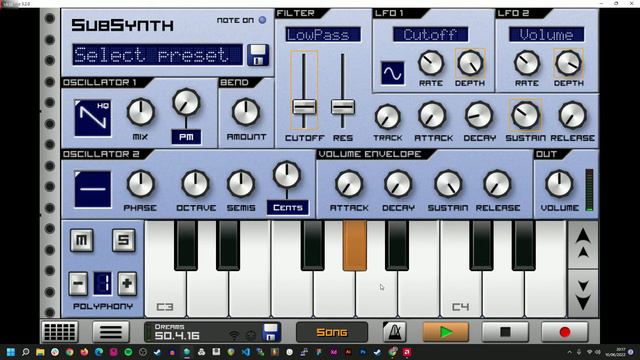This screenshot has width=640, height=360.
Task: Stop playback with the square stop button
Action: 505,332
